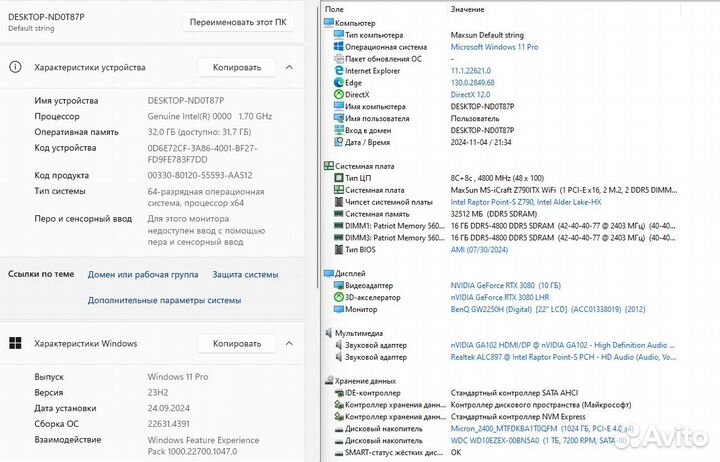This screenshot has width=720, height=462.
Task: Select the install date 24.09.2024
Action: click(169, 408)
